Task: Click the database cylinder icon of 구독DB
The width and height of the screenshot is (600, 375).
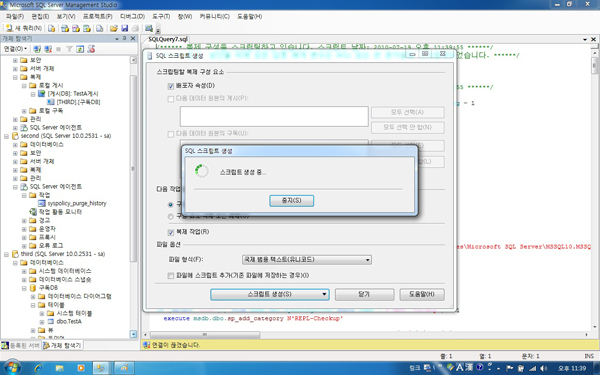Action: (x=33, y=288)
